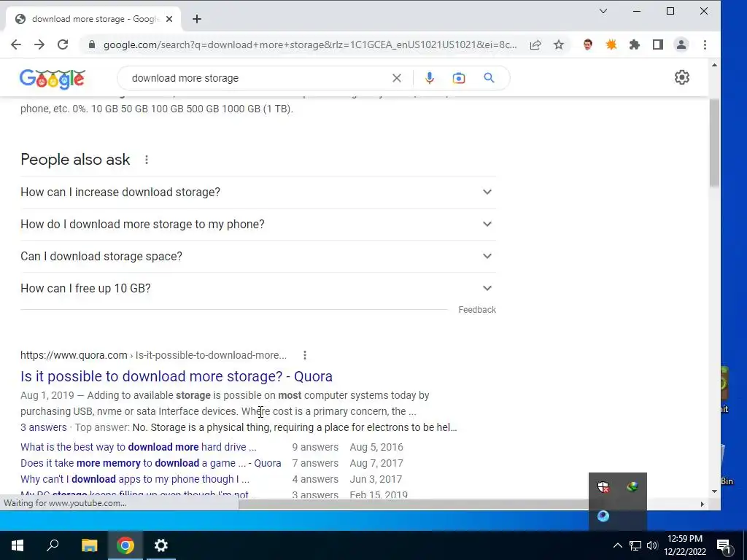The image size is (747, 560).
Task: Open the face avatar extension icon
Action: tap(588, 44)
